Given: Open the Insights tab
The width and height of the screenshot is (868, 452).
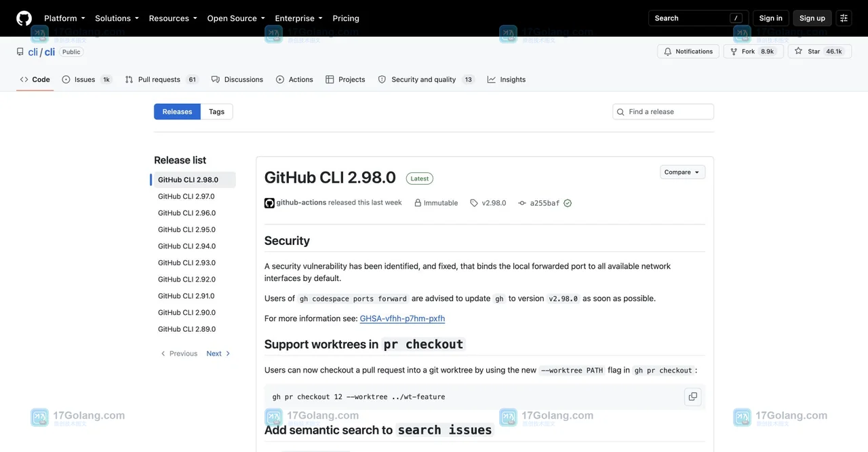Looking at the screenshot, I should [507, 79].
